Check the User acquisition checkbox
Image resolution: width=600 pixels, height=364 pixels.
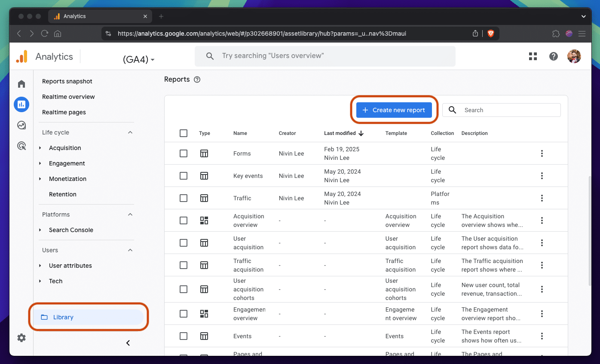click(184, 243)
